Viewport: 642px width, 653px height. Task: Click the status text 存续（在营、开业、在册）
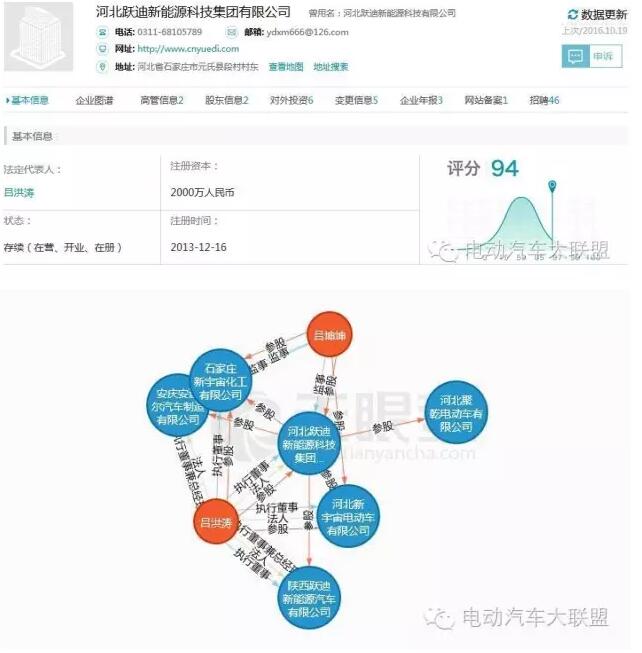click(62, 247)
